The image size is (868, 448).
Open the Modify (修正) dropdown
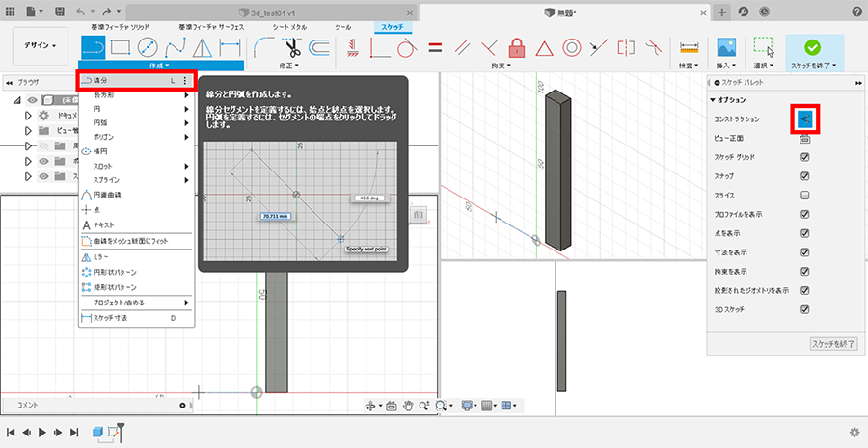(288, 66)
